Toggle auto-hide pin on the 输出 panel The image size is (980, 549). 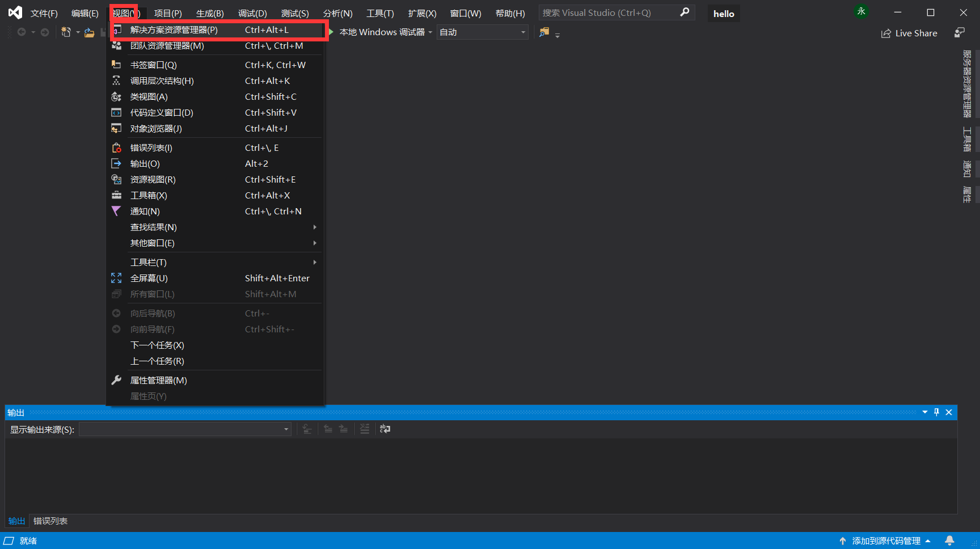936,412
